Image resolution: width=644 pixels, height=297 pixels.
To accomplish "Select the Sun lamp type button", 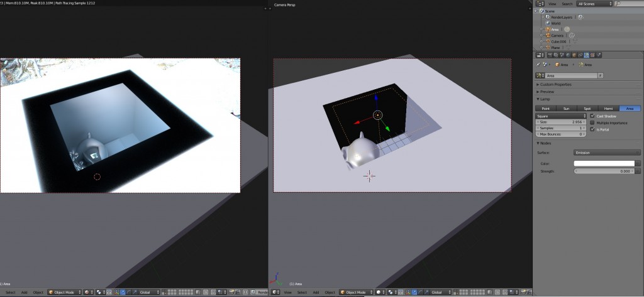I will [566, 108].
